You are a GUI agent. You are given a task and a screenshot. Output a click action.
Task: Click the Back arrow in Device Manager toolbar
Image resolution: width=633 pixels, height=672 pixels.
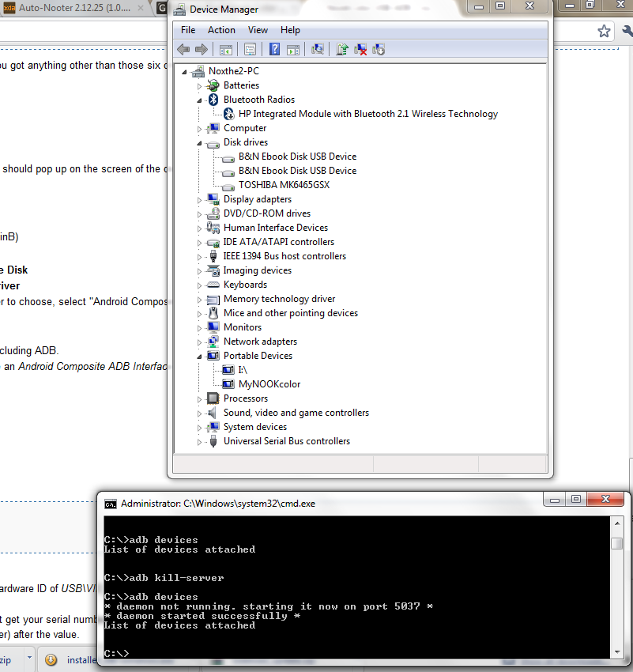pyautogui.click(x=183, y=50)
